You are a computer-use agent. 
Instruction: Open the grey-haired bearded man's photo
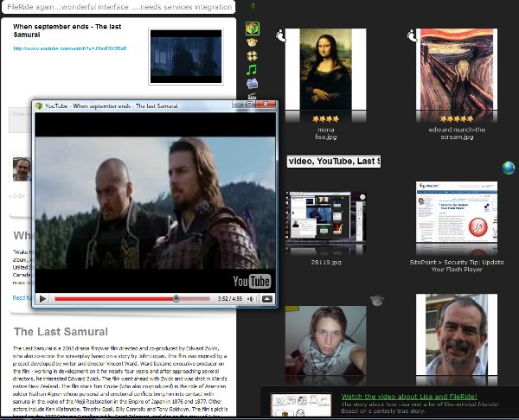457,334
